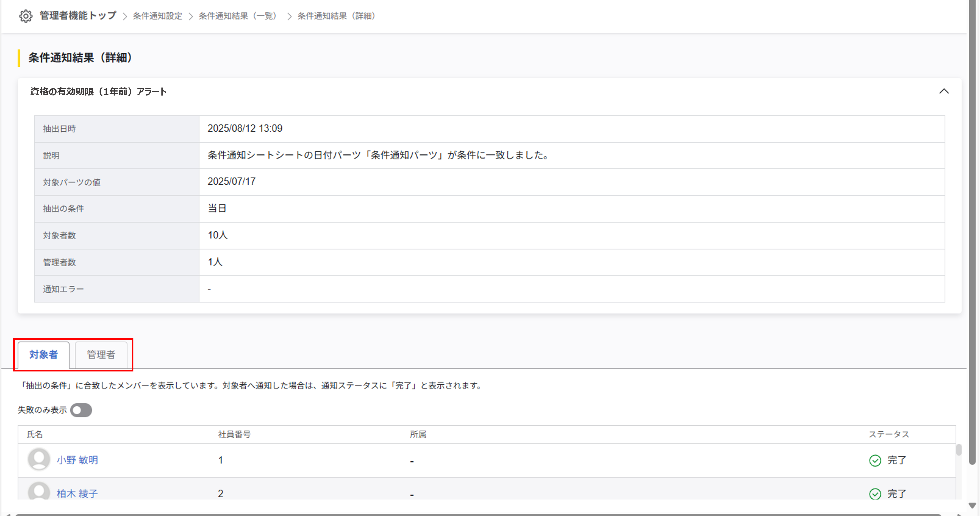Click the green check icon next to 柏木 綾子's 完了 status

pyautogui.click(x=875, y=494)
